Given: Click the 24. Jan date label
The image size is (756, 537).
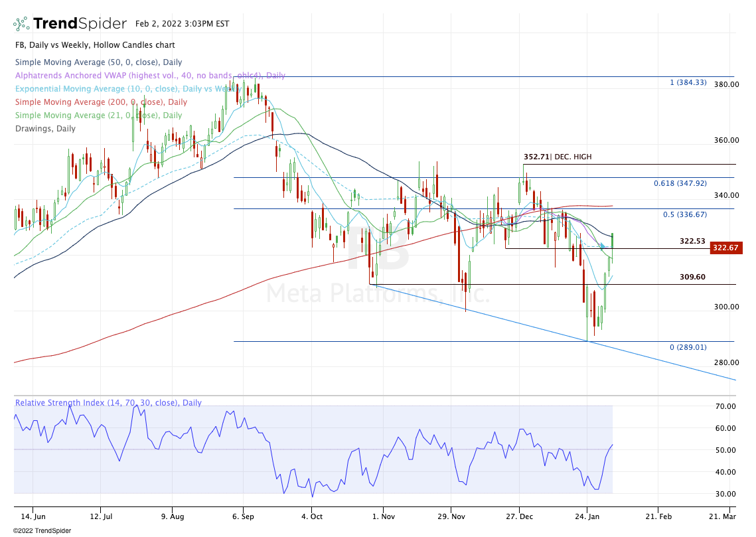Looking at the screenshot, I should 587,516.
